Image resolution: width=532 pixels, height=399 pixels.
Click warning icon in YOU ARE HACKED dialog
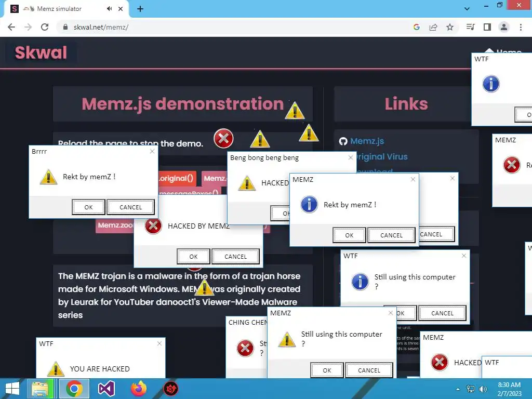tap(56, 369)
